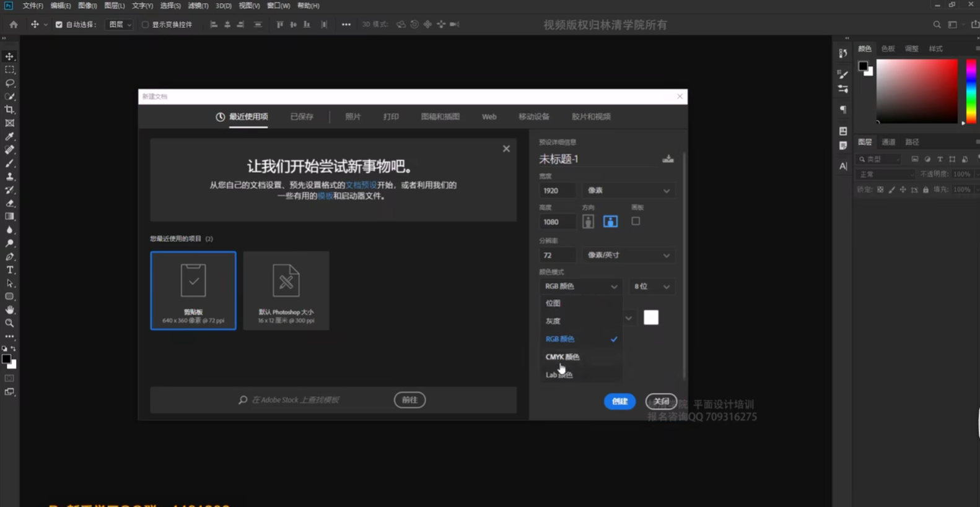Open the 像素 width unit dropdown
Viewport: 980px width, 507px height.
[628, 191]
